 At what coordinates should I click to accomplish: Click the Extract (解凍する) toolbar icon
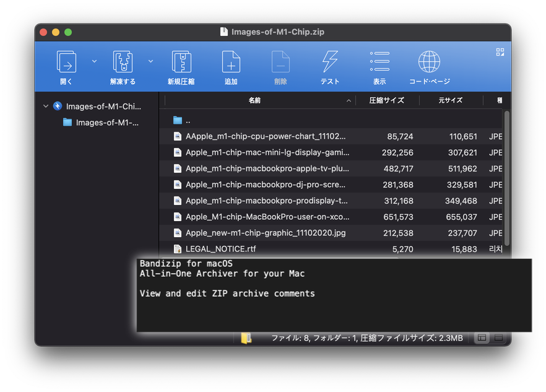(123, 62)
